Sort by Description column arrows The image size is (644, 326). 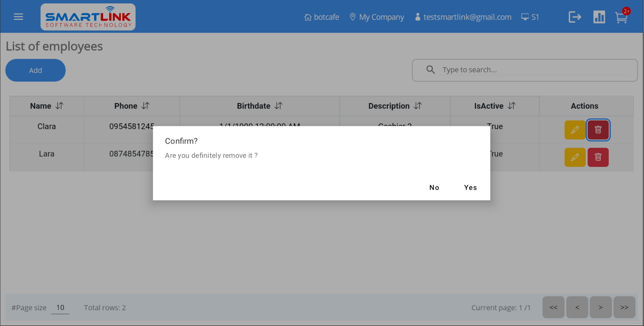tap(418, 106)
